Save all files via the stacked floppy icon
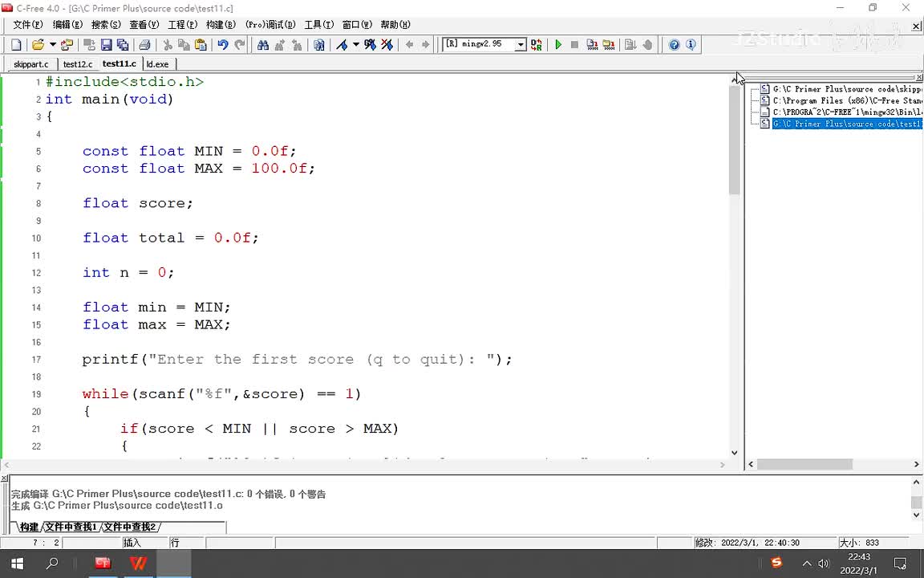The width and height of the screenshot is (924, 578). [x=123, y=45]
